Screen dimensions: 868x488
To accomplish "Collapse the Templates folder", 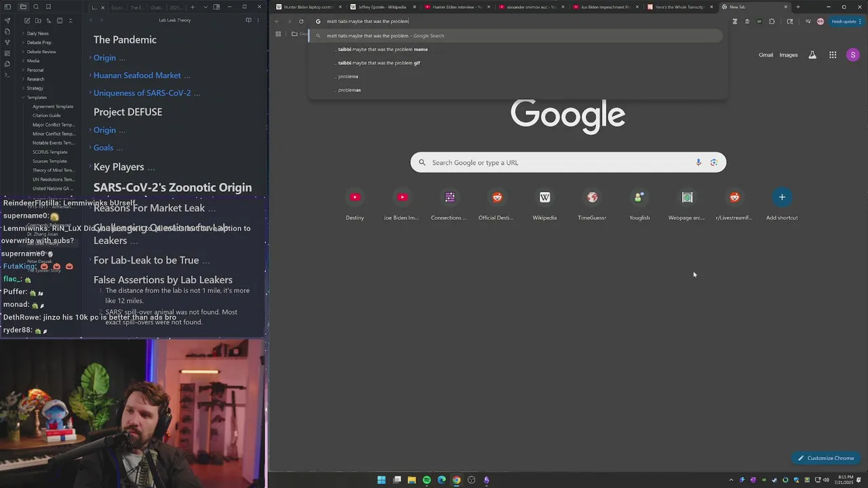I will coord(37,98).
